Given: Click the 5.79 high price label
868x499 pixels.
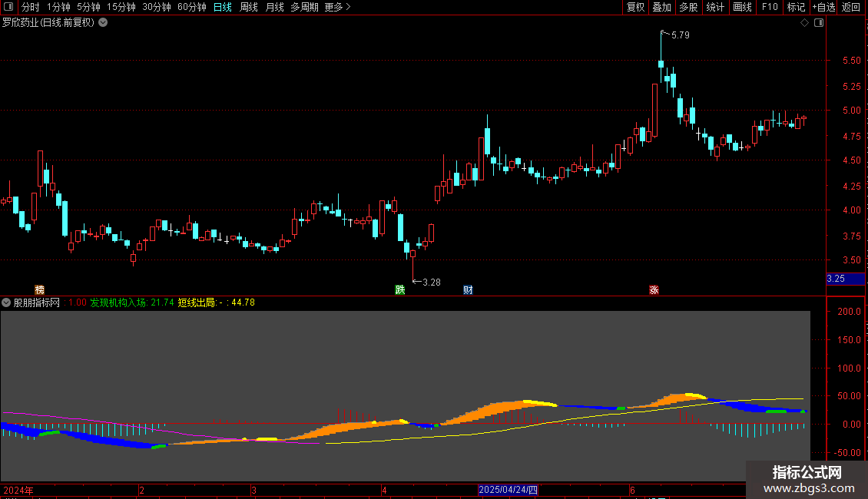Looking at the screenshot, I should (681, 35).
